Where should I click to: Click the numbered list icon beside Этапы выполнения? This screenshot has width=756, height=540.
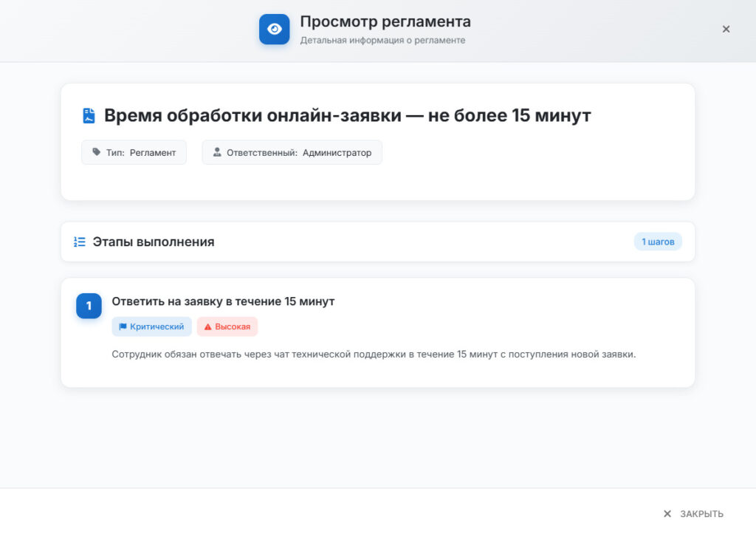pyautogui.click(x=80, y=242)
